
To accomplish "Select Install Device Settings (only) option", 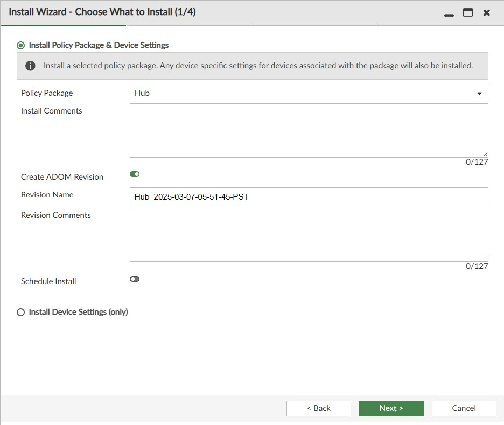I will click(21, 312).
